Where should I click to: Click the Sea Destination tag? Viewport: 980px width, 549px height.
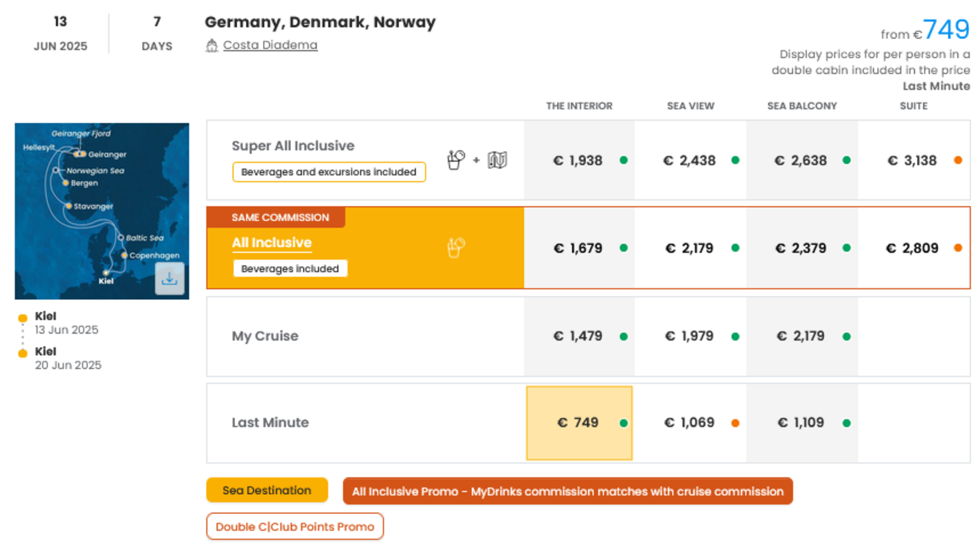click(x=266, y=491)
